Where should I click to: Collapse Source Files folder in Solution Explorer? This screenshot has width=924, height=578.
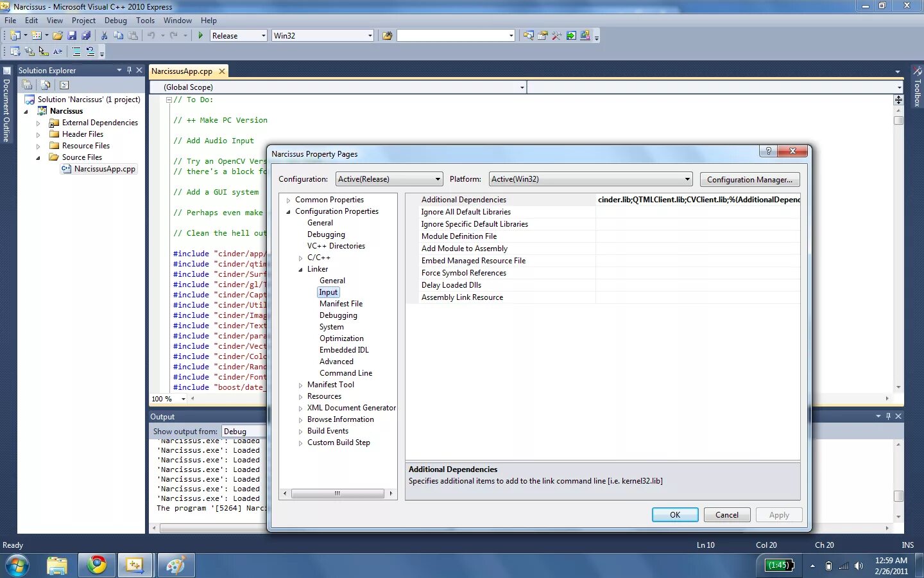(38, 157)
